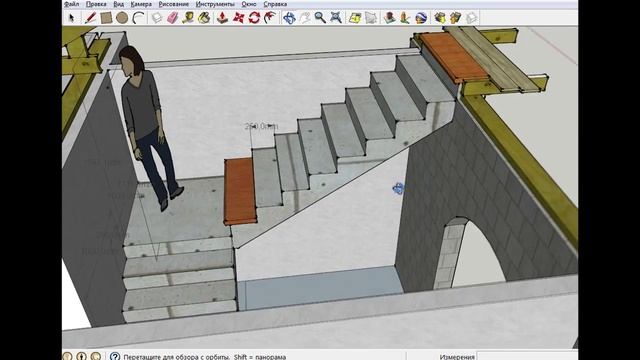Click the Make Component icon
640x360 pixels.
click(157, 18)
